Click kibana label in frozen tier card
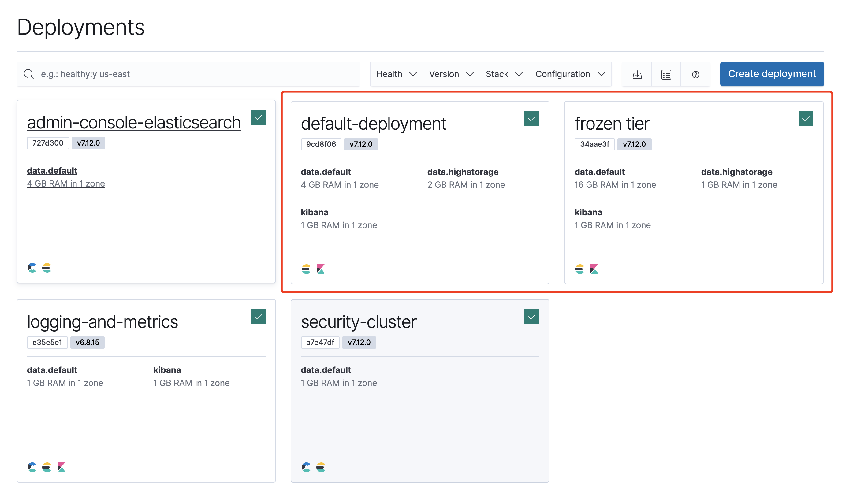 click(x=588, y=212)
